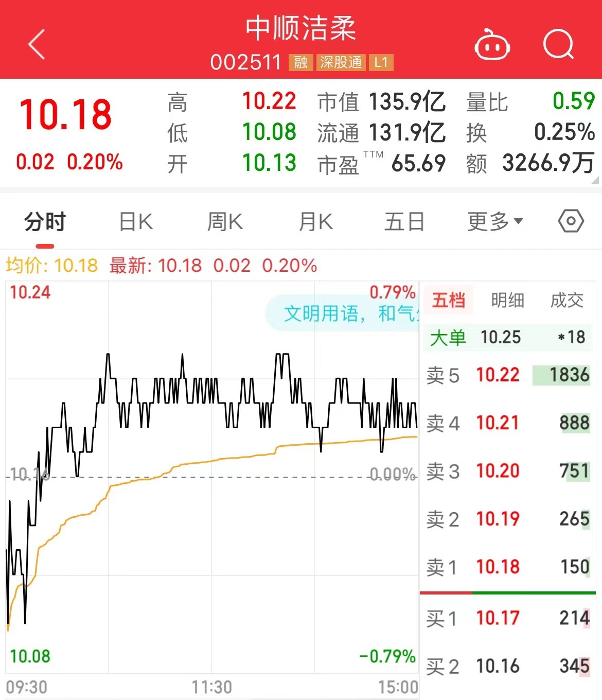
Task: Tap the search magnifier icon
Action: pyautogui.click(x=559, y=45)
